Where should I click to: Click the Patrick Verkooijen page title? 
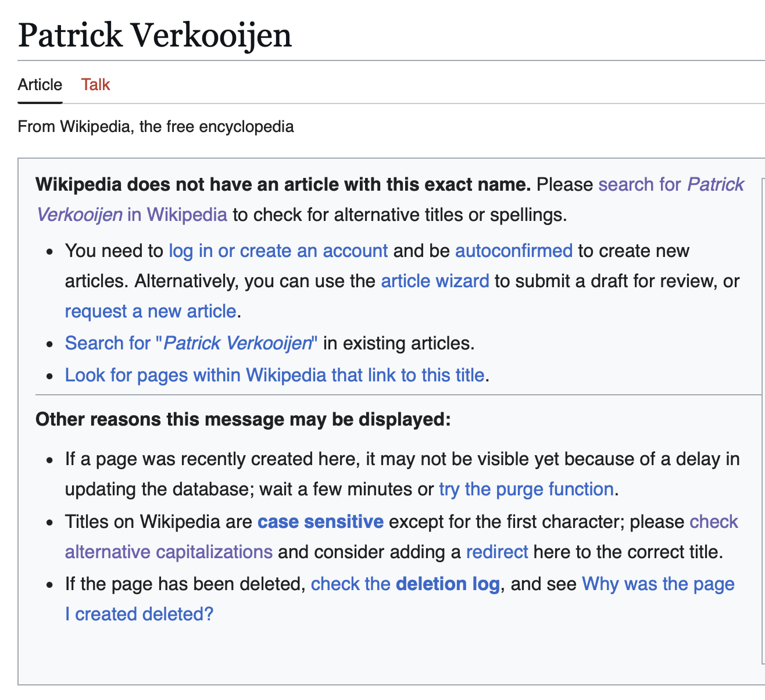click(x=155, y=36)
